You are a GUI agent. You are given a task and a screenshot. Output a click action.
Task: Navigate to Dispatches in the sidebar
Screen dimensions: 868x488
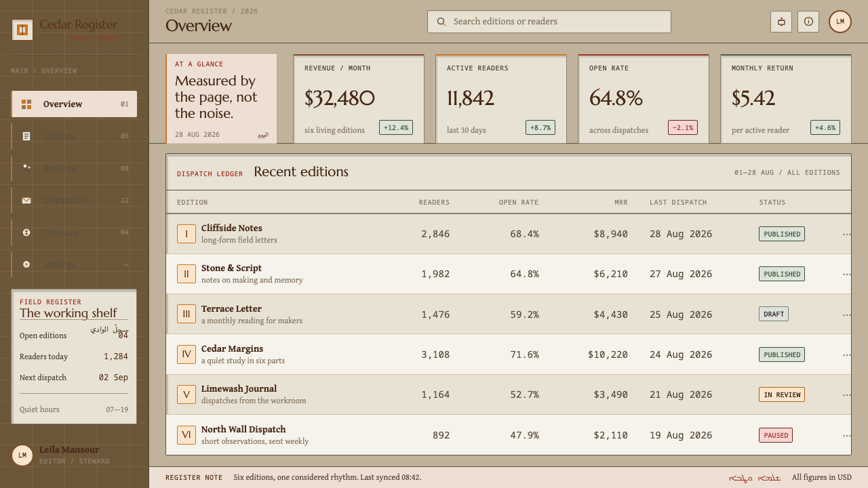pyautogui.click(x=74, y=201)
